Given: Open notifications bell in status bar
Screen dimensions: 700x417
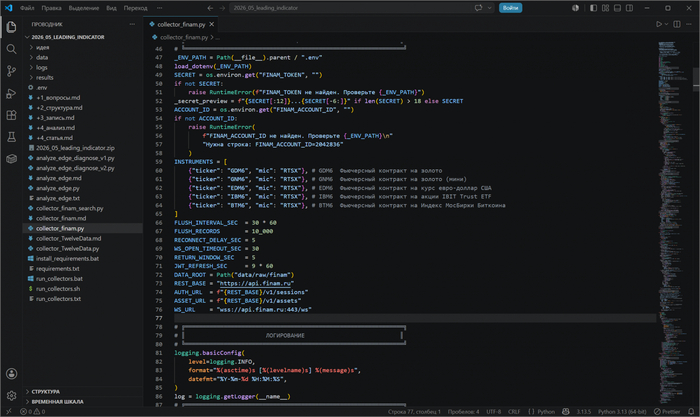Looking at the screenshot, I should pyautogui.click(x=691, y=412).
